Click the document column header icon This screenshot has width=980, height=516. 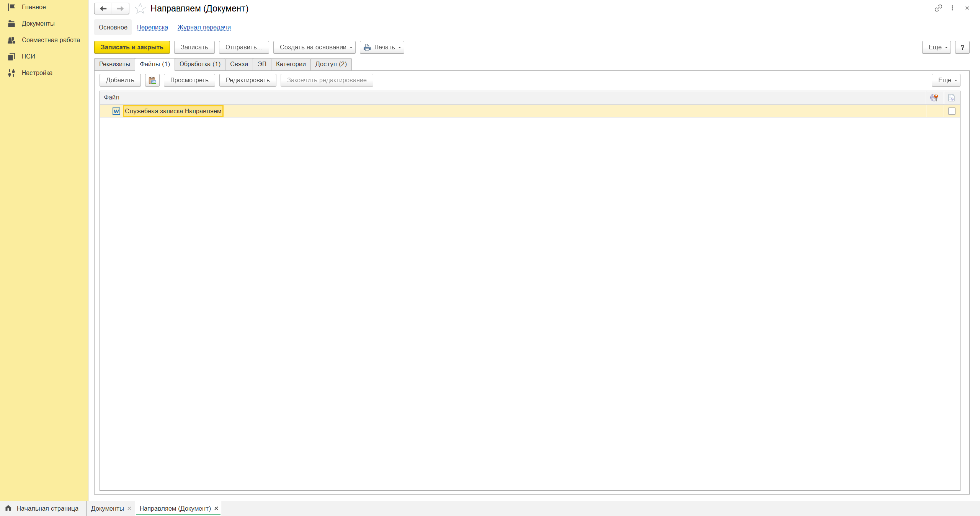tap(951, 98)
